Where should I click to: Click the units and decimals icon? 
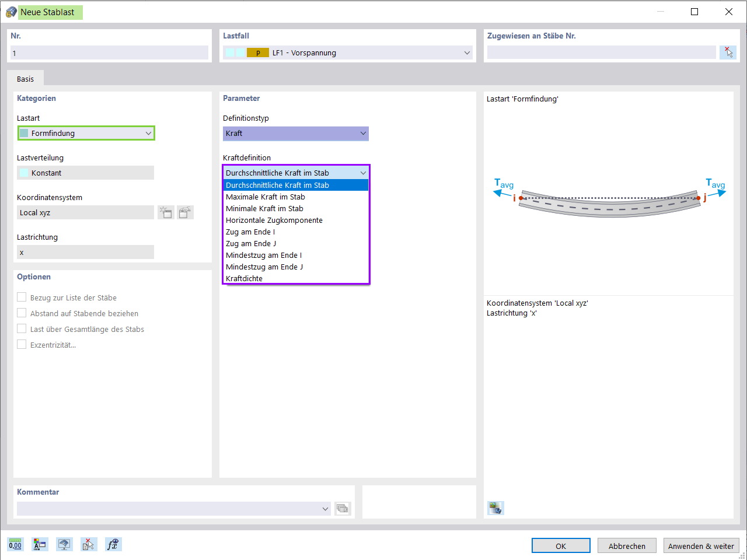pos(15,544)
